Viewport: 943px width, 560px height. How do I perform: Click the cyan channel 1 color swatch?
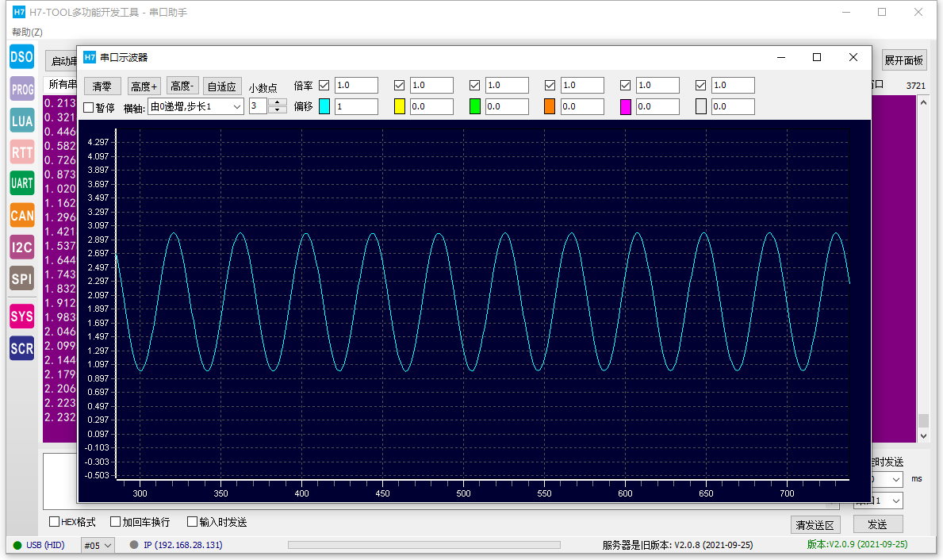click(324, 106)
